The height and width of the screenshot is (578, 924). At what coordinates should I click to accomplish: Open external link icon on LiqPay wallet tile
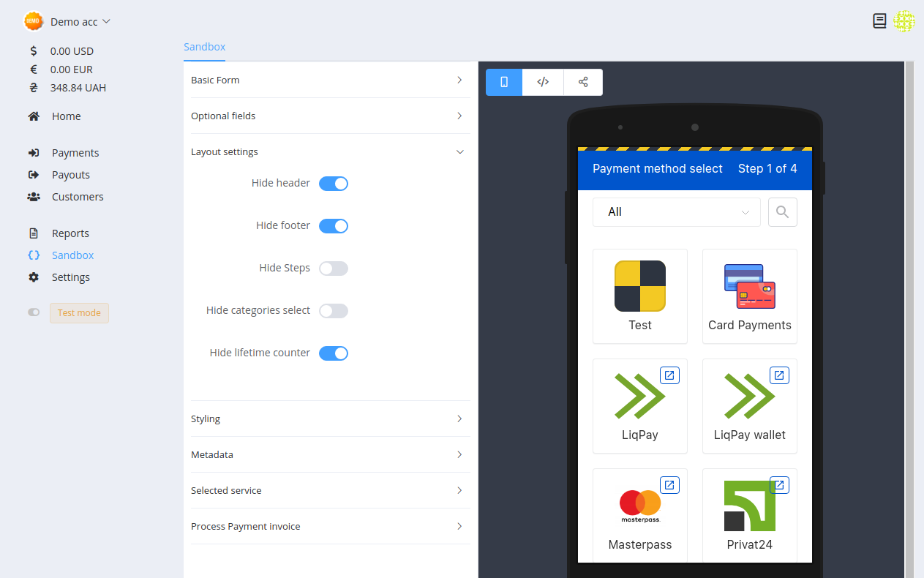(779, 375)
